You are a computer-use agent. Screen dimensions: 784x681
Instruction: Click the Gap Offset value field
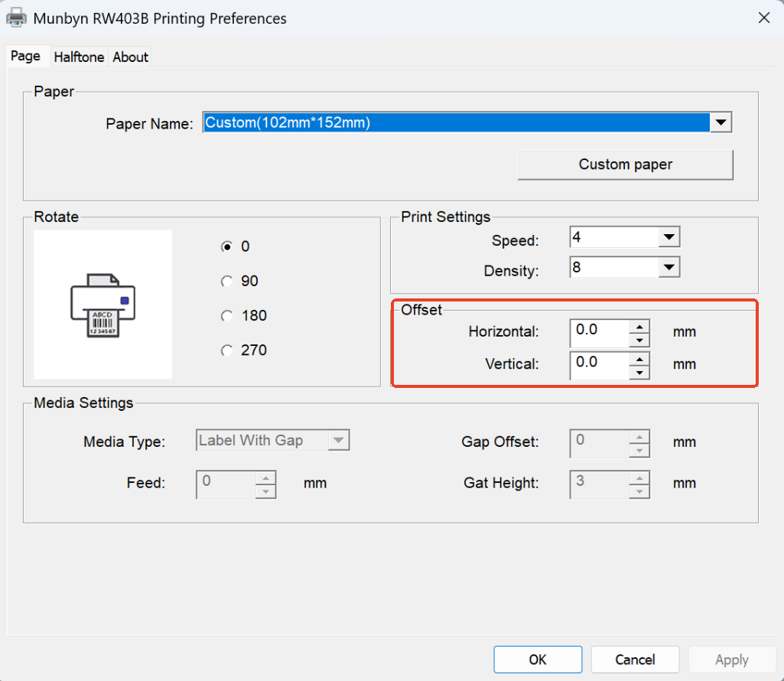click(x=600, y=443)
